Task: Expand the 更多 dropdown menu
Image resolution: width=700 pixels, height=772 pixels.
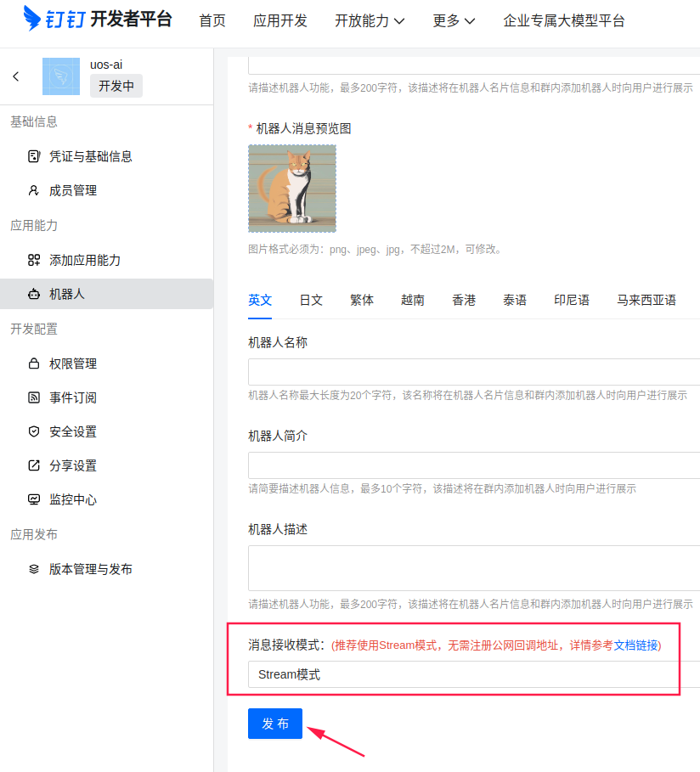Action: (x=453, y=20)
